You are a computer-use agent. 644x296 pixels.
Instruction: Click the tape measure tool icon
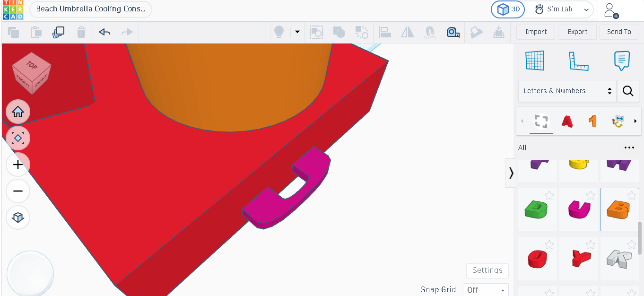453,32
